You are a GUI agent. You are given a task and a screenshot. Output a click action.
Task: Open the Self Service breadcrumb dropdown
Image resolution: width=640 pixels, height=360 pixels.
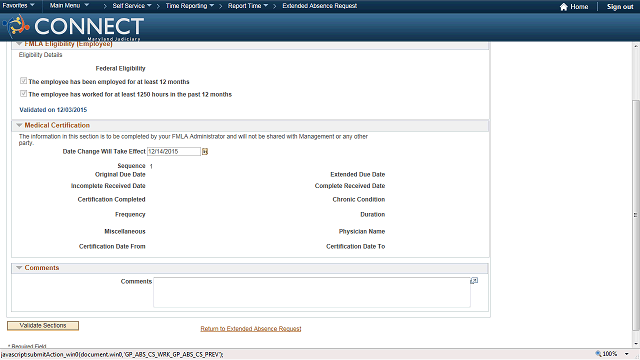click(x=132, y=6)
